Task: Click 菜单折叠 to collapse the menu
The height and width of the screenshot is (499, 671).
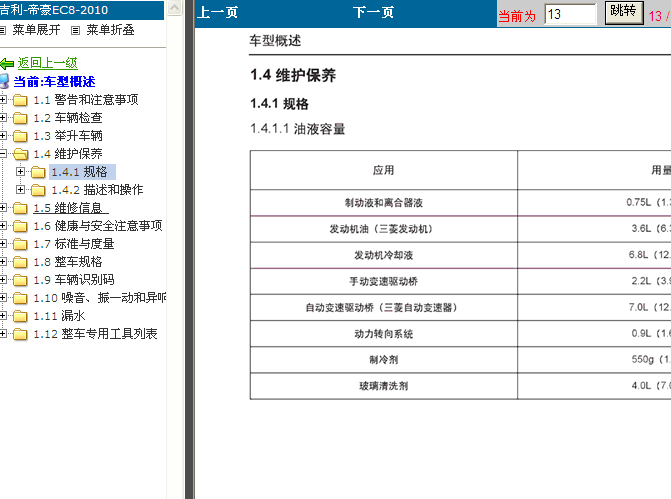Action: point(110,30)
